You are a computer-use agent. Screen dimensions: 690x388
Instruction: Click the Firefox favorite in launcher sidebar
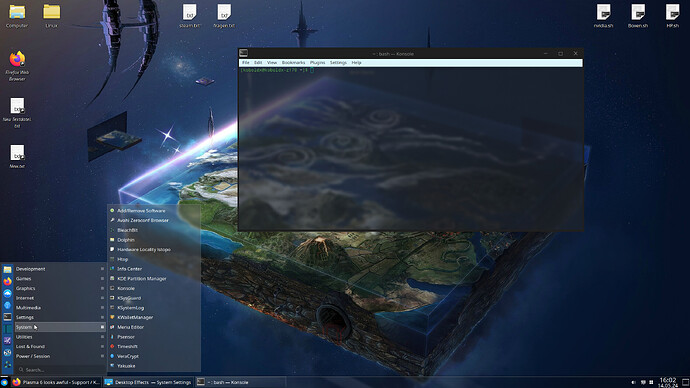pos(7,281)
